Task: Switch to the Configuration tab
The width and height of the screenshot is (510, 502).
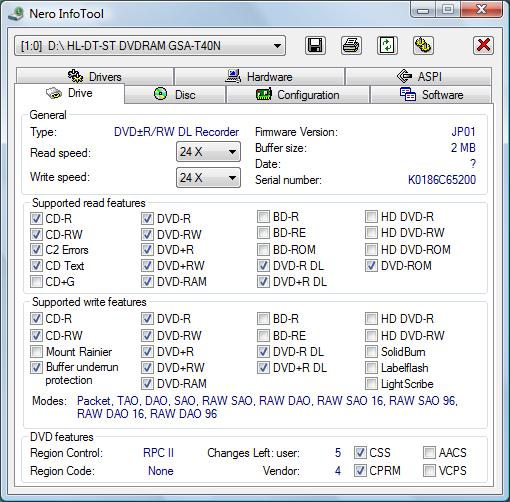Action: (x=298, y=95)
